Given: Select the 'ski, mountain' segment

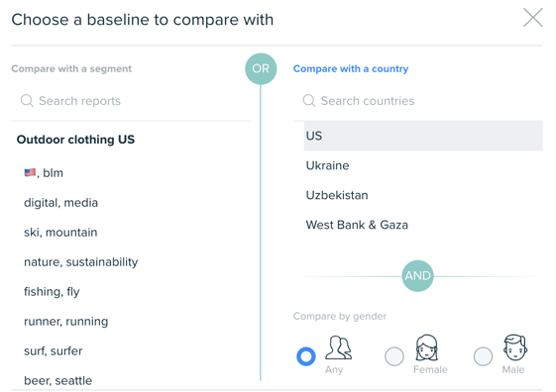Looking at the screenshot, I should [60, 233].
